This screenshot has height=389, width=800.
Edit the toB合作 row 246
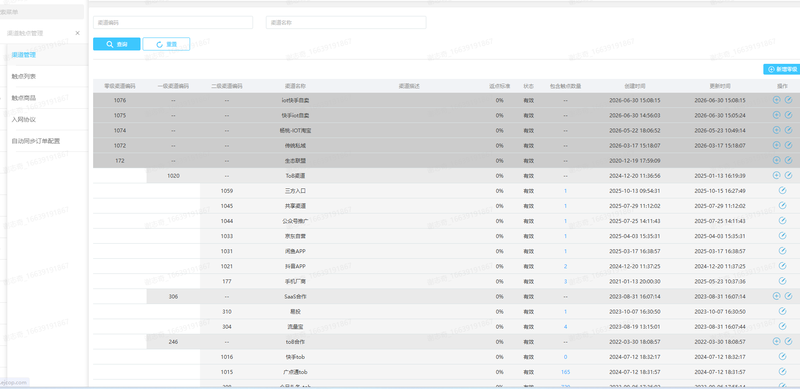click(x=788, y=341)
